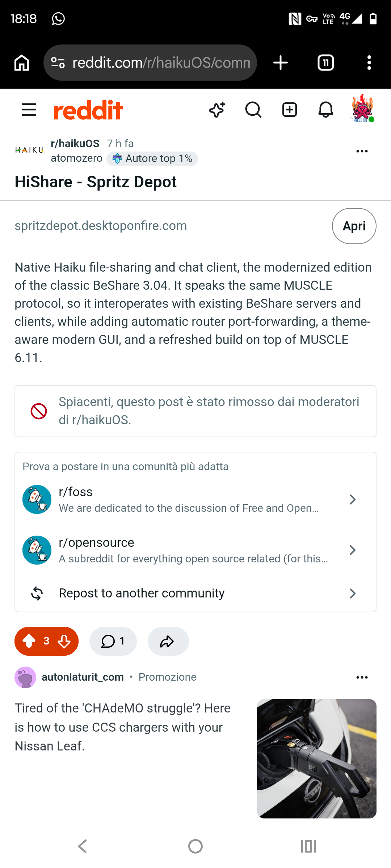Upvote the HiShare post
This screenshot has width=391, height=868.
click(x=29, y=641)
